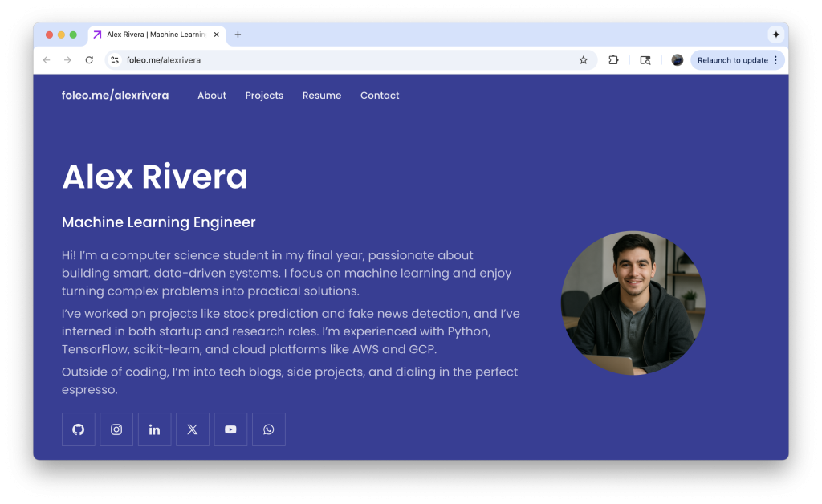Image resolution: width=822 pixels, height=504 pixels.
Task: Visit the LinkedIn profile icon
Action: pos(154,429)
